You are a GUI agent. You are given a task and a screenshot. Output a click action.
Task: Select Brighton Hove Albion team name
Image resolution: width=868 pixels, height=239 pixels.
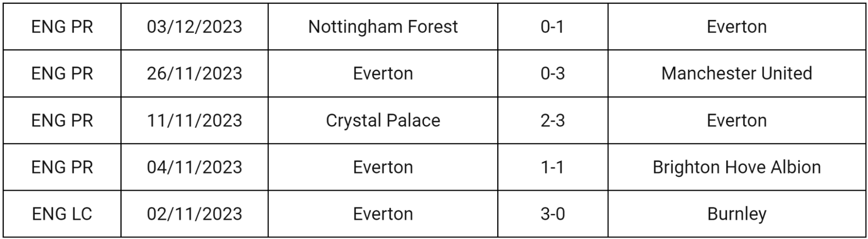click(x=736, y=167)
